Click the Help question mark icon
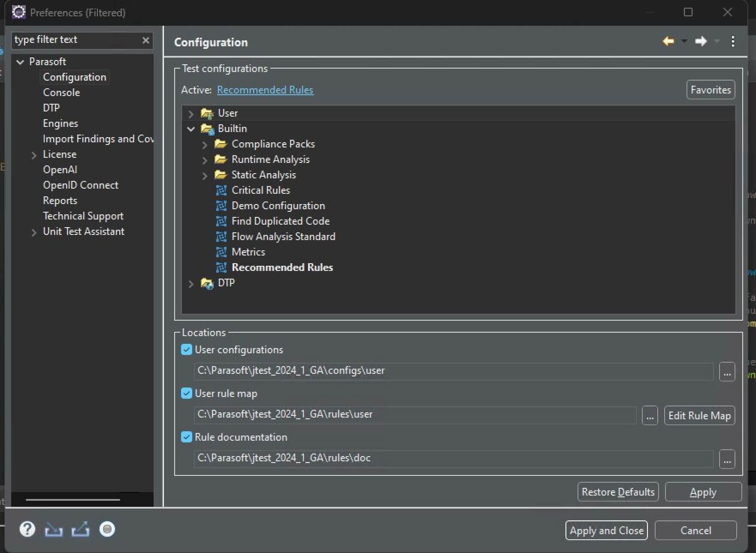This screenshot has height=553, width=756. click(x=27, y=529)
